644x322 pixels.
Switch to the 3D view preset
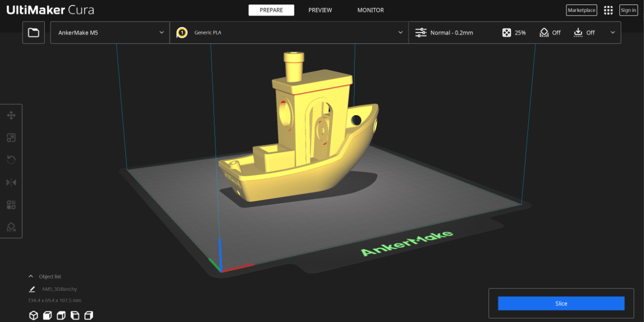33,315
